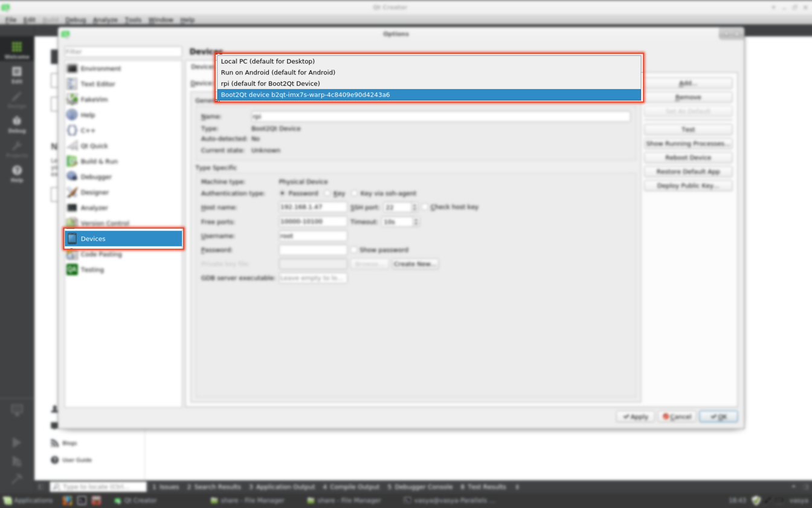Focus the options Filter field
This screenshot has height=508, width=812.
click(x=123, y=52)
